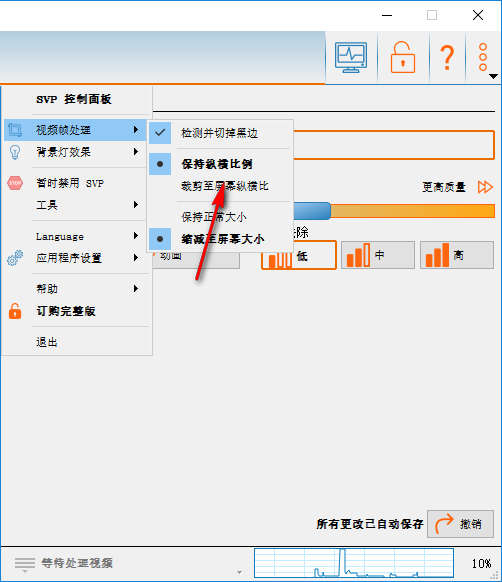Minimize the SVP window

387,15
